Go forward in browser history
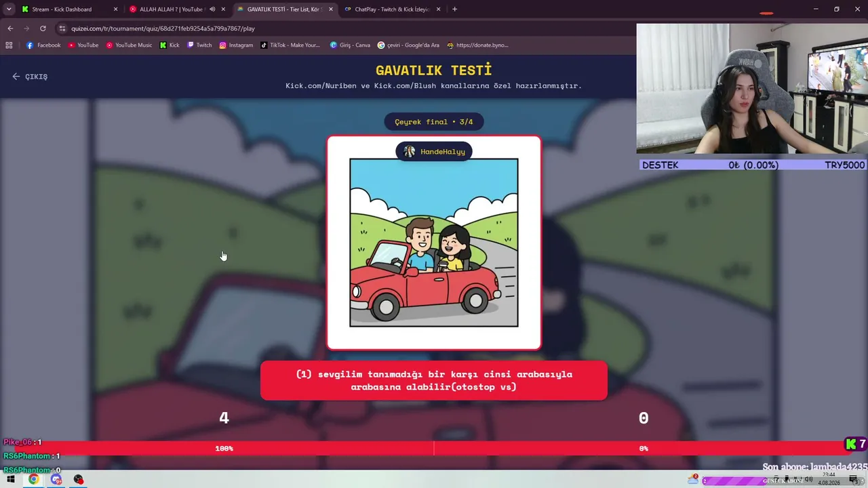The height and width of the screenshot is (488, 868). coord(26,28)
